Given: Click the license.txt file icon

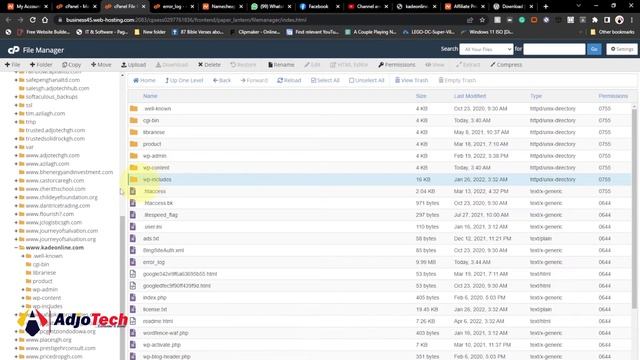Looking at the screenshot, I should coord(133,309).
